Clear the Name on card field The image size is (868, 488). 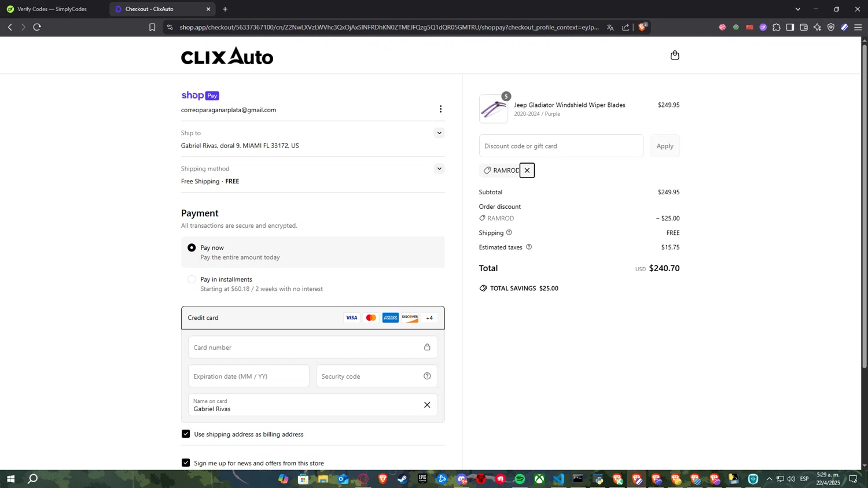(x=427, y=405)
